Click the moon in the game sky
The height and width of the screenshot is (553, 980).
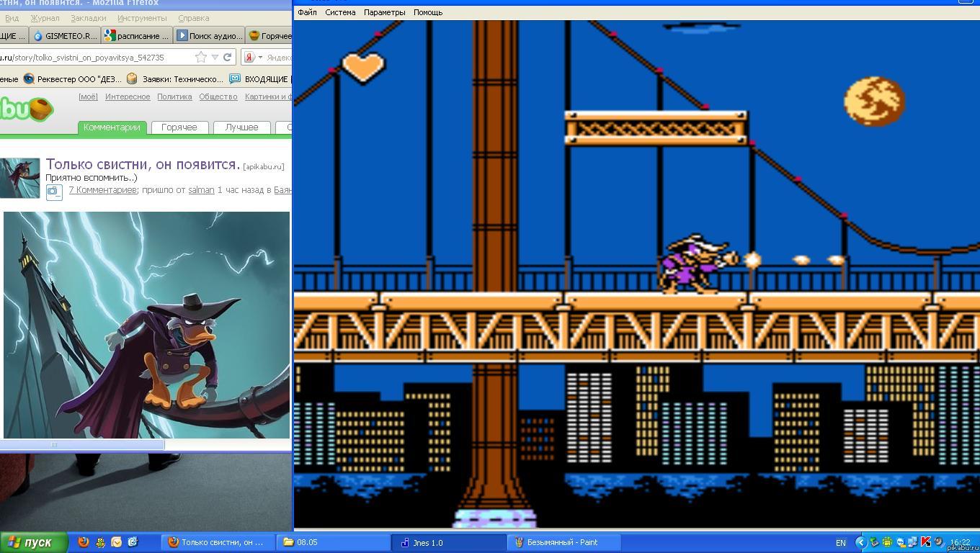[x=874, y=101]
